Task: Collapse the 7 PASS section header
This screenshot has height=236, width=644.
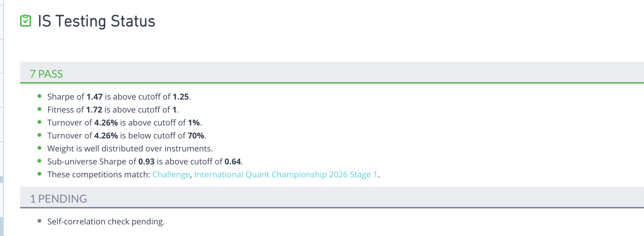Action: click(x=46, y=74)
